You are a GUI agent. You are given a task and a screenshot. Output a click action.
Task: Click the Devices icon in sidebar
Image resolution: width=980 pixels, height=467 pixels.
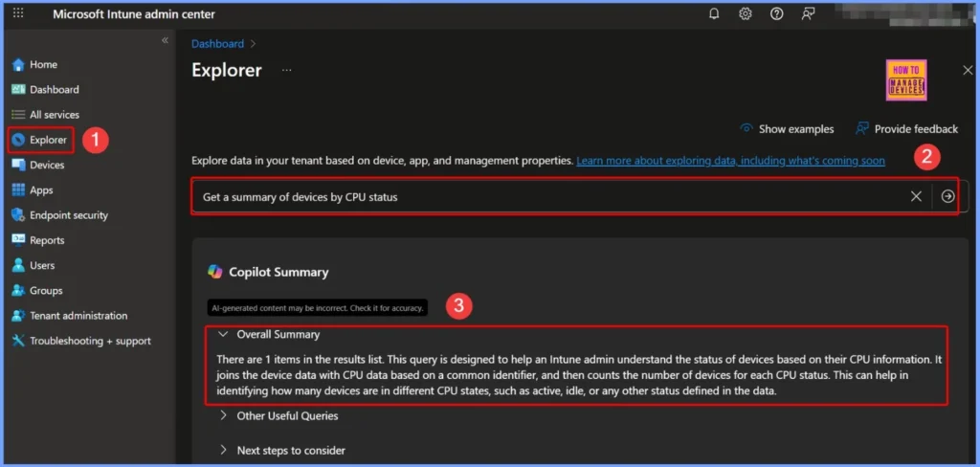point(18,165)
